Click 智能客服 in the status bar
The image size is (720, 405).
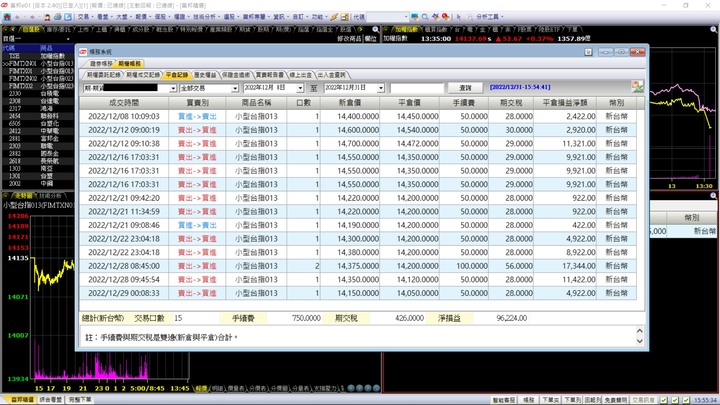coord(504,400)
